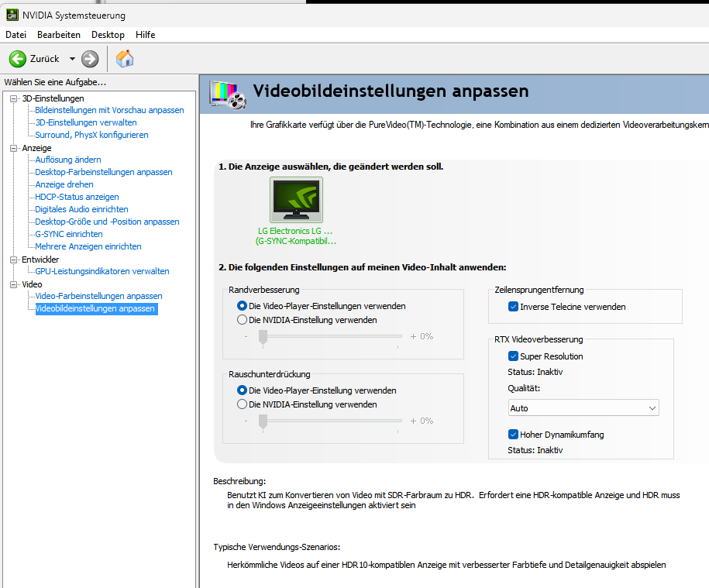Screen dimensions: 709x588
Task: Open Anzeige drehen
Action: click(64, 184)
